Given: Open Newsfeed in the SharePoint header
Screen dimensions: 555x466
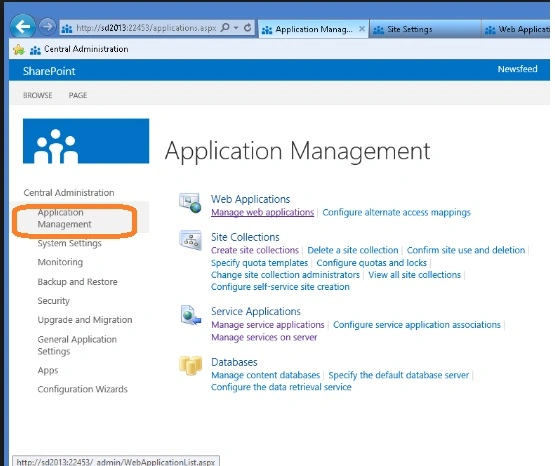Looking at the screenshot, I should [x=517, y=69].
